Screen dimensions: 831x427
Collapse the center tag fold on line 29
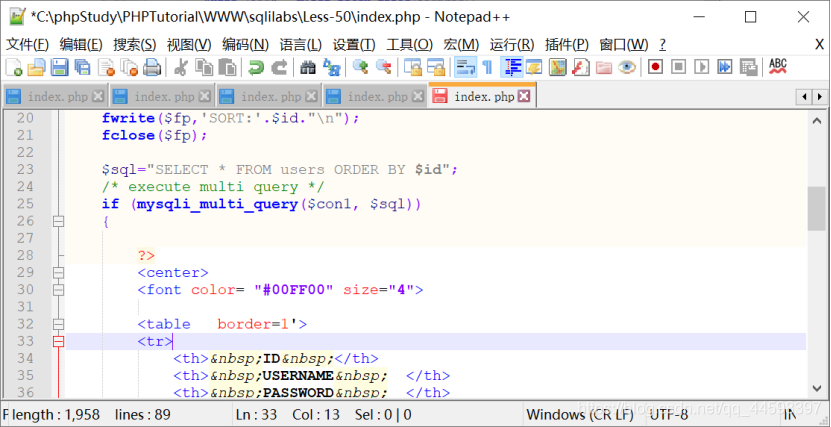(58, 273)
